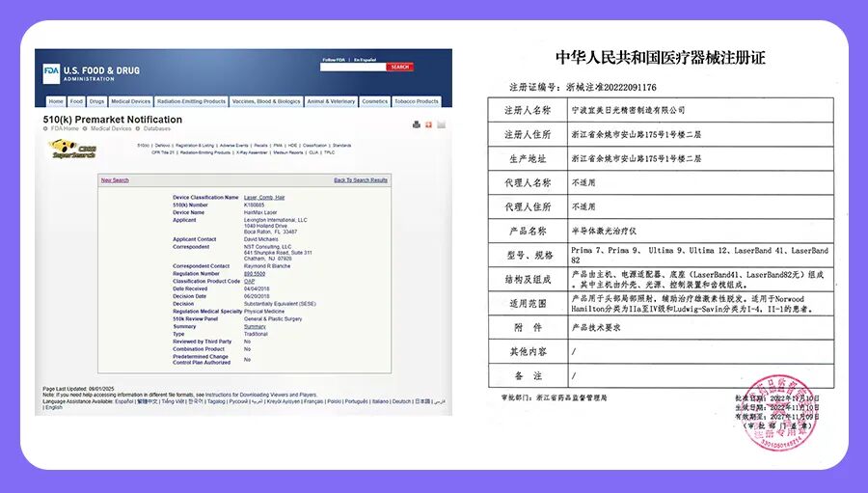Click the red SEARCH button
The image size is (868, 493).
(399, 67)
